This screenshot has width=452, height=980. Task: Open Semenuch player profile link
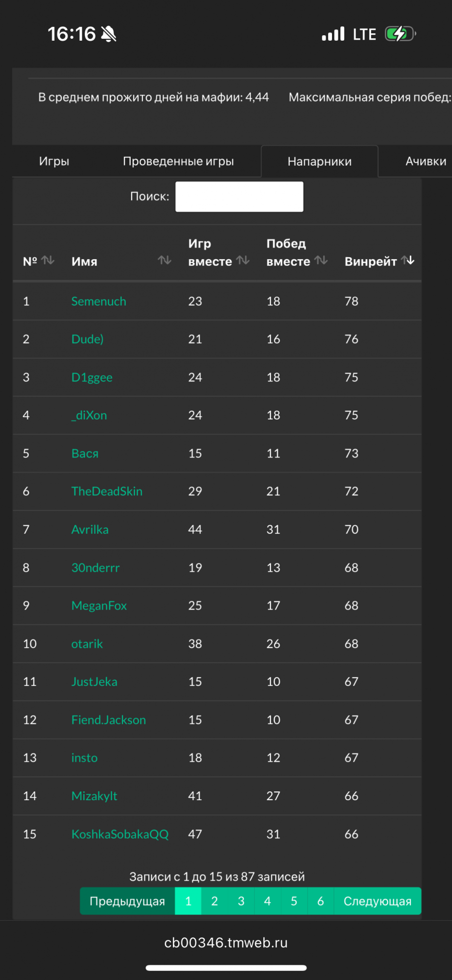(x=99, y=301)
